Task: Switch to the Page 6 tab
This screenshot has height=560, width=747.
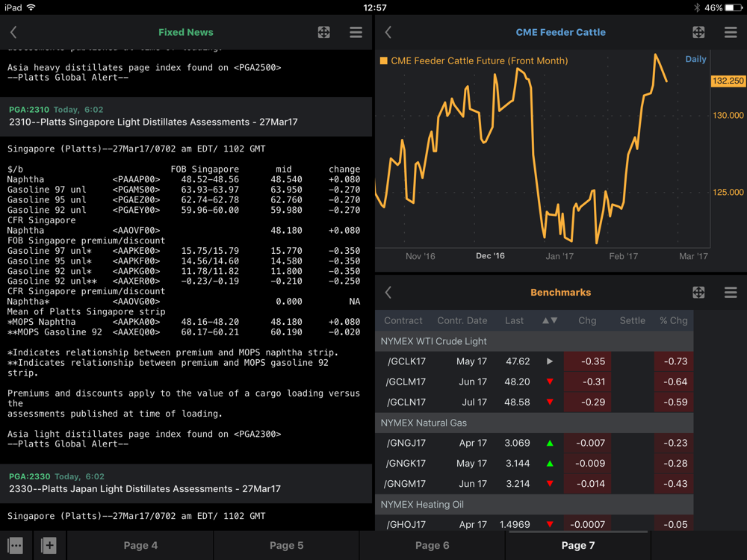Action: click(x=432, y=546)
